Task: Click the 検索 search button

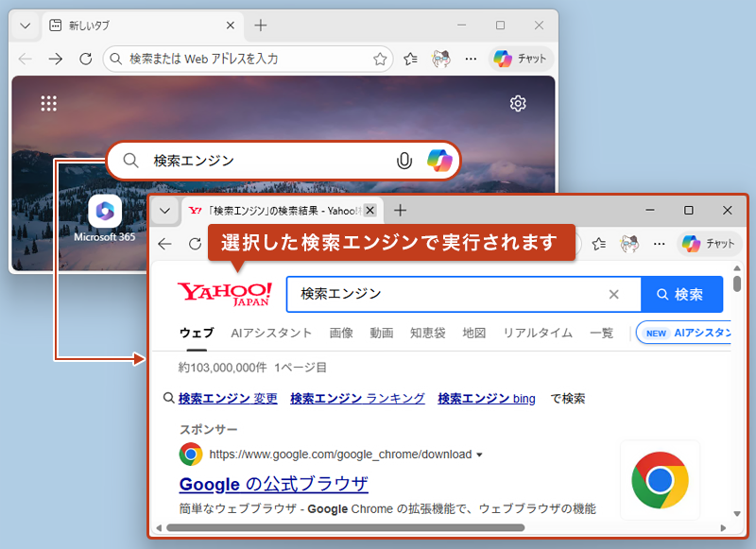Action: tap(681, 294)
